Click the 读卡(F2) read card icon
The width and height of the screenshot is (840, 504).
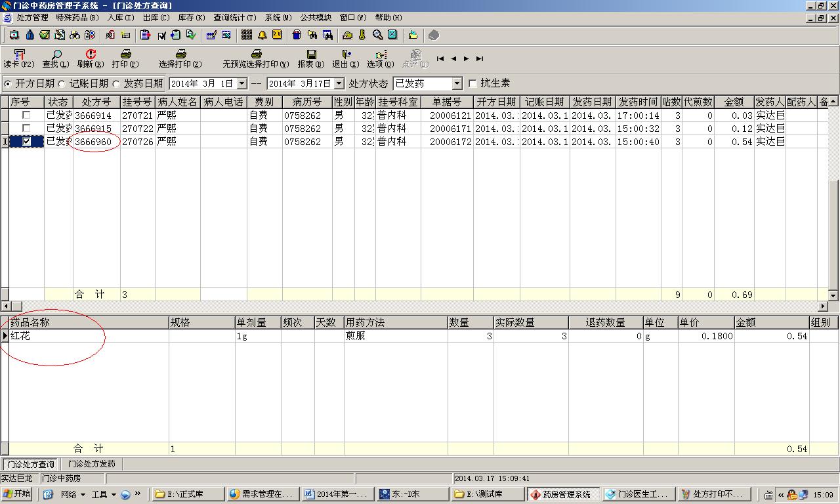[x=18, y=55]
